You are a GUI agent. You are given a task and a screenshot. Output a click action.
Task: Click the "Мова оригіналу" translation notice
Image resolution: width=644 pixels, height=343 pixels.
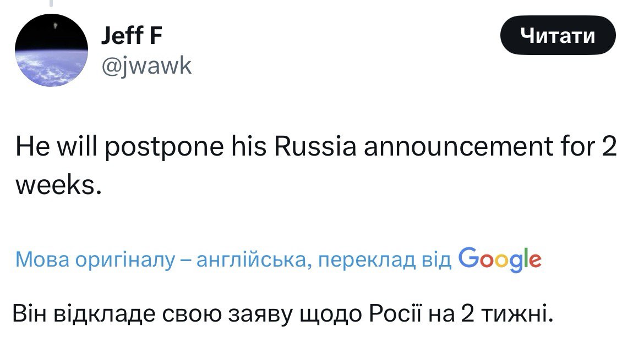(94, 259)
